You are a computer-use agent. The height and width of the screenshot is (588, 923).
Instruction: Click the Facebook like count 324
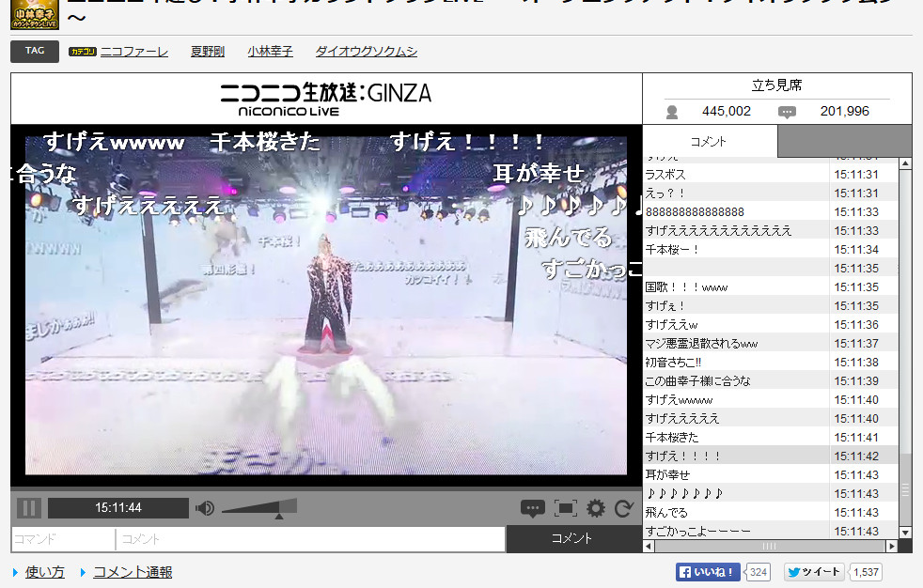[759, 572]
